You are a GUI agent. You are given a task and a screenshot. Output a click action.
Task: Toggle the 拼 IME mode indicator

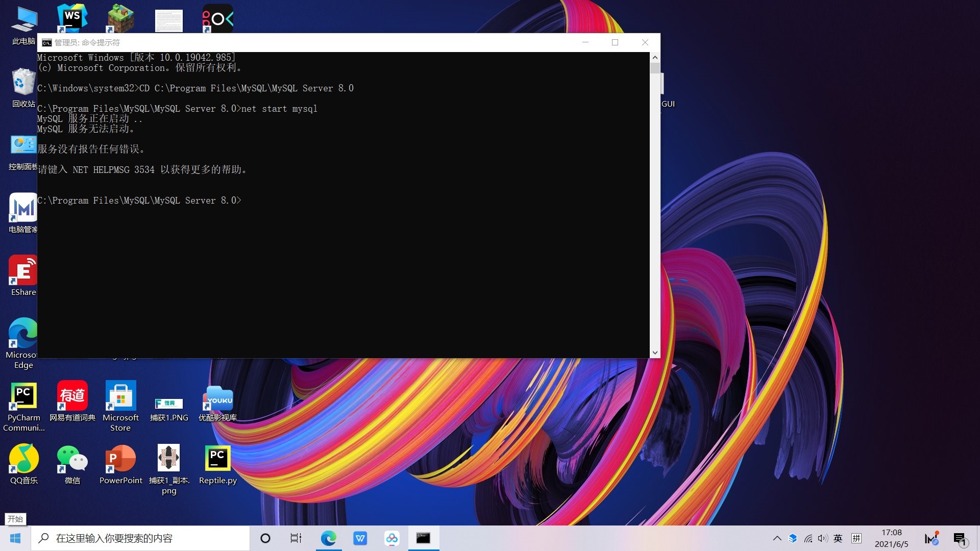pyautogui.click(x=856, y=538)
